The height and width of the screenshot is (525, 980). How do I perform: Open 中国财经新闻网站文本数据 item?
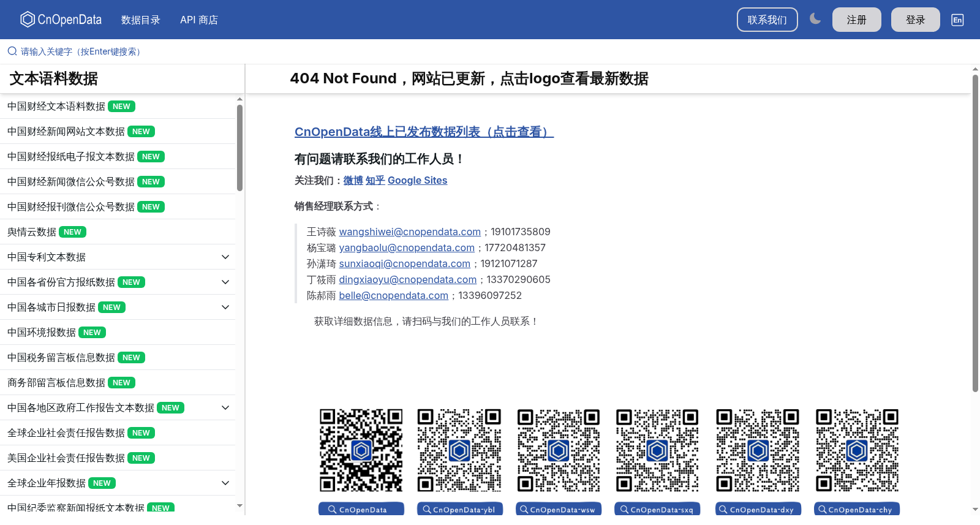118,132
